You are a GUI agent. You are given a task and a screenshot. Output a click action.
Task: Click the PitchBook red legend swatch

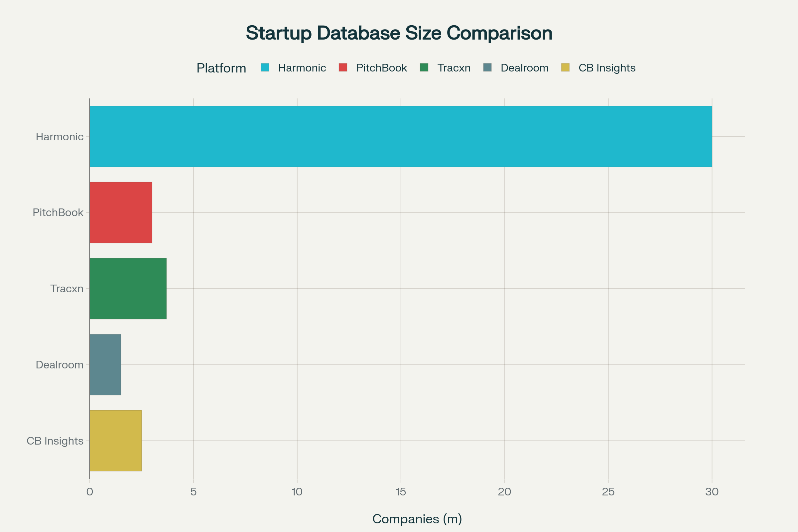(343, 67)
